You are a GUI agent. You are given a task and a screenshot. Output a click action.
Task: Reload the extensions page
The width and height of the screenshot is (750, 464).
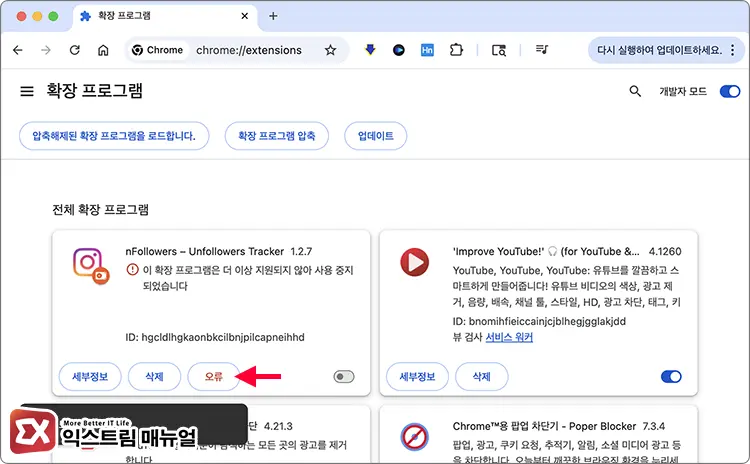coord(75,50)
